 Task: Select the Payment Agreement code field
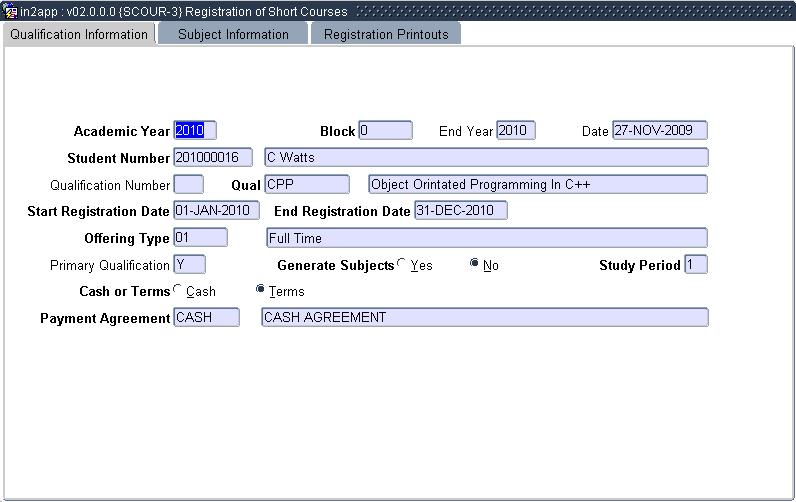(x=206, y=317)
